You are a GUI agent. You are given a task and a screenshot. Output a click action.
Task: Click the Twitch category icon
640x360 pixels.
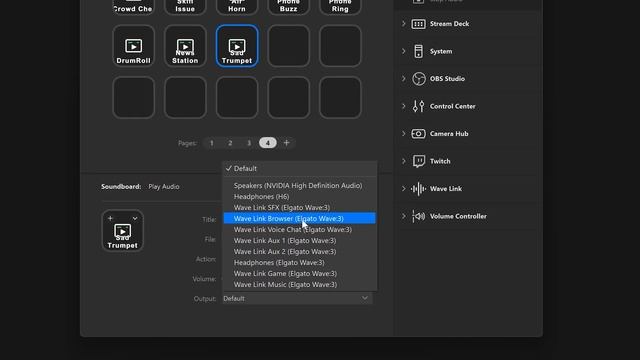click(418, 161)
